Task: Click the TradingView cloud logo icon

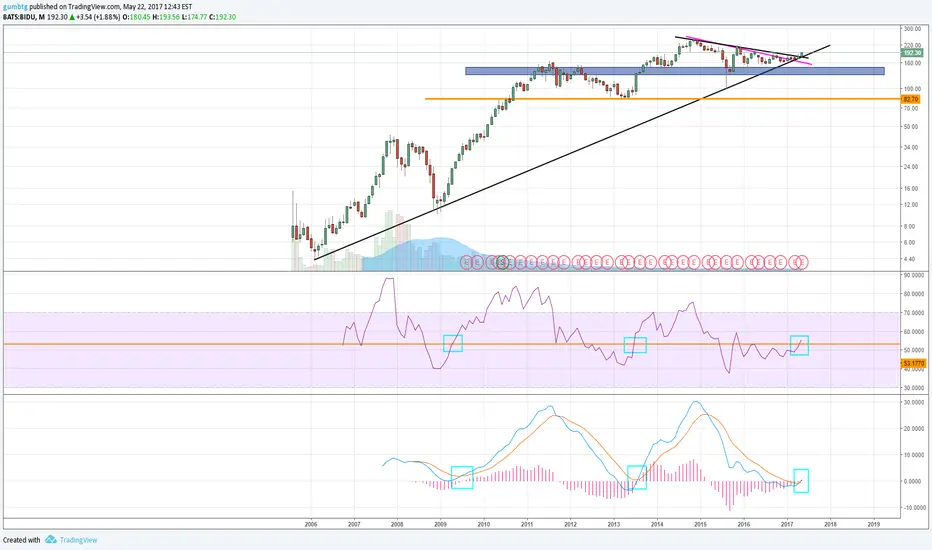Action: click(51, 539)
